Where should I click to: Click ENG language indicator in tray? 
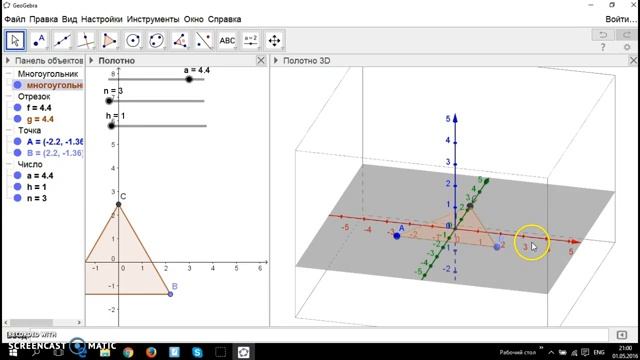pyautogui.click(x=599, y=352)
